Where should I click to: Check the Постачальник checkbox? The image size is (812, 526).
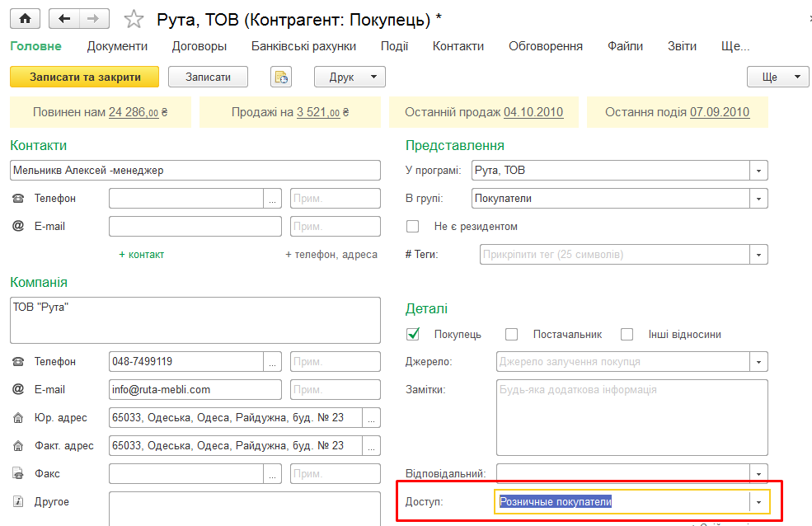coord(512,335)
